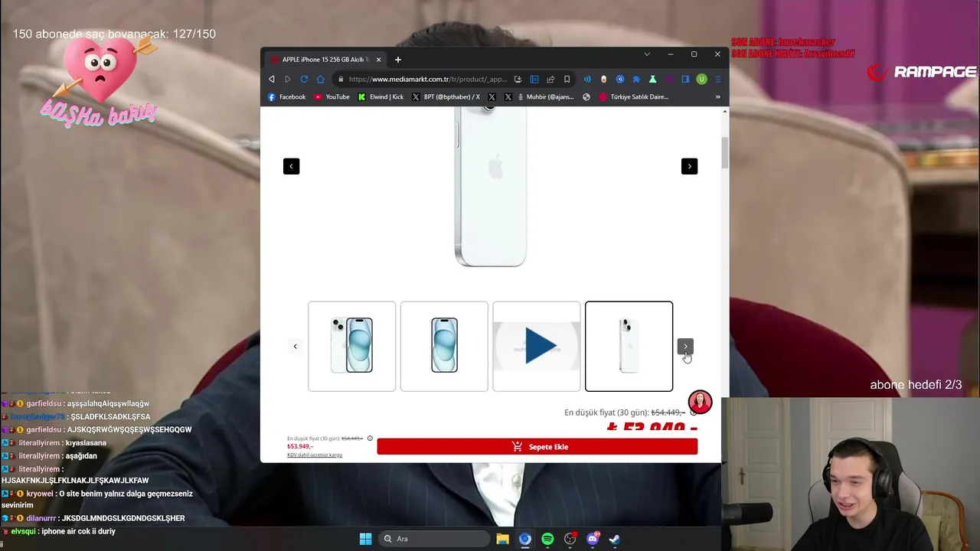980x551 pixels.
Task: Open the browser main menu icon
Action: [718, 79]
